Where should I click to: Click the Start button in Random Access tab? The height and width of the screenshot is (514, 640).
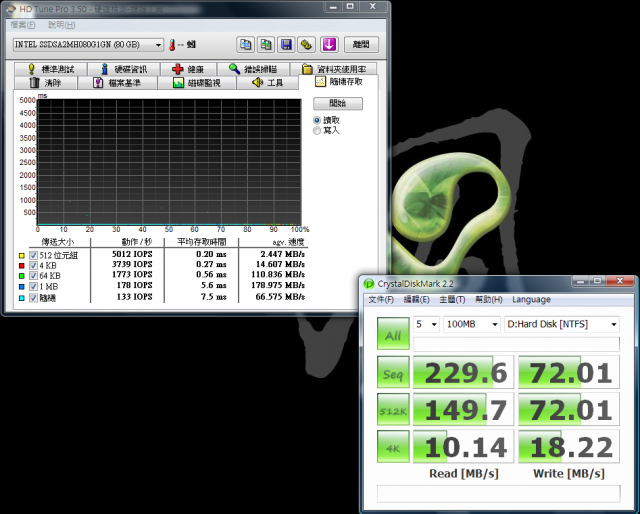pos(338,103)
